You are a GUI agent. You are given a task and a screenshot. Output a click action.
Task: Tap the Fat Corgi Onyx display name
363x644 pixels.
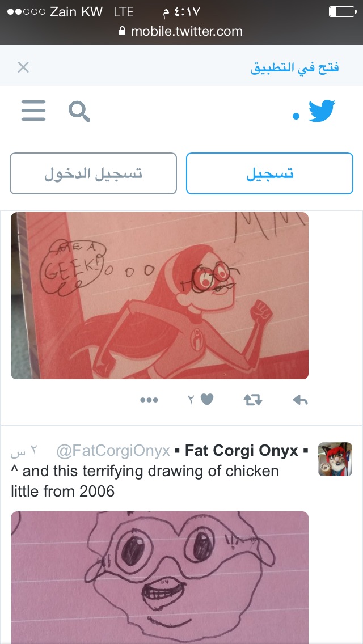point(241,451)
